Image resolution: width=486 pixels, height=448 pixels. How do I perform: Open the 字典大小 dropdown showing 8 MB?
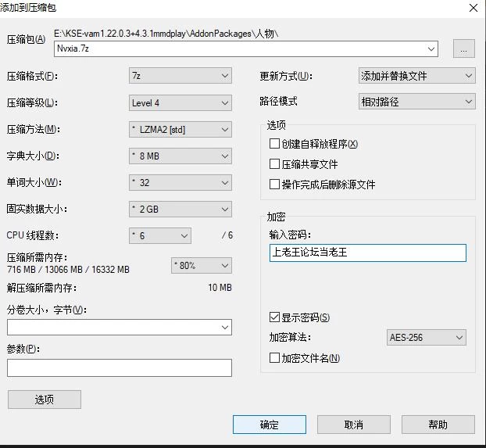point(180,156)
